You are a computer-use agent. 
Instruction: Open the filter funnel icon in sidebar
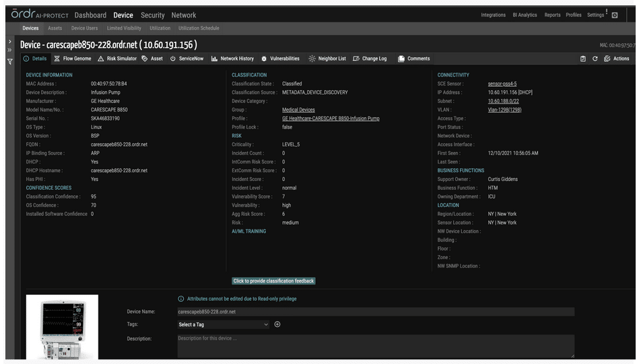[10, 61]
